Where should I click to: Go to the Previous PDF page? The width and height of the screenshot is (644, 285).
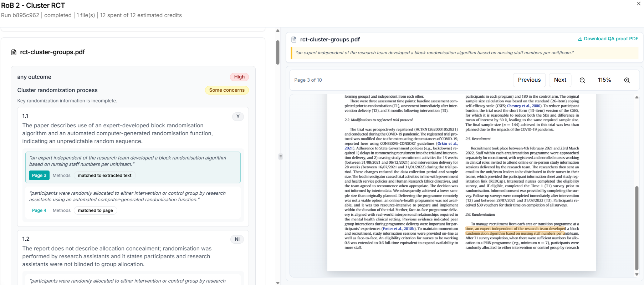529,80
